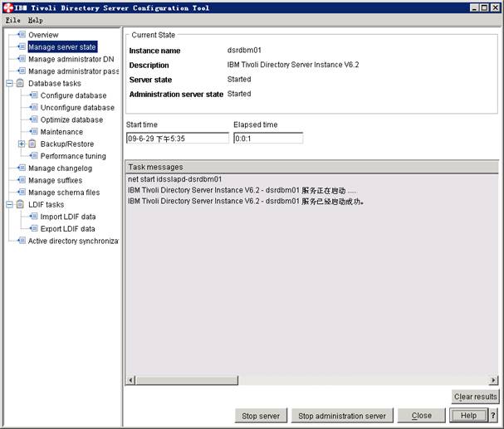
Task: Click the Unconfigure database icon
Action: tap(34, 107)
